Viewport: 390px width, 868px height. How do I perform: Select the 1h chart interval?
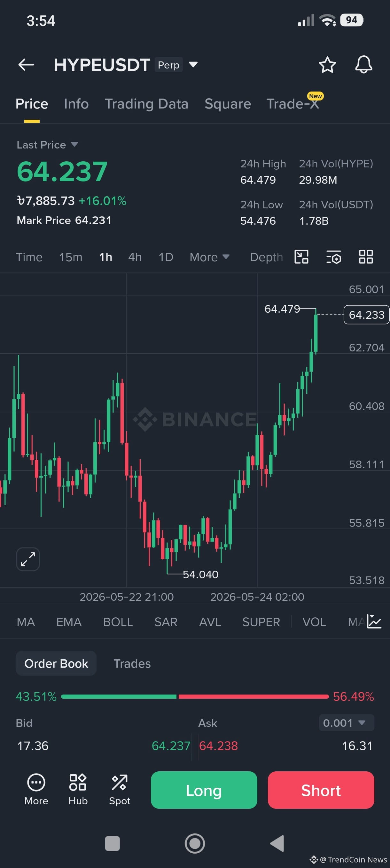click(x=106, y=257)
